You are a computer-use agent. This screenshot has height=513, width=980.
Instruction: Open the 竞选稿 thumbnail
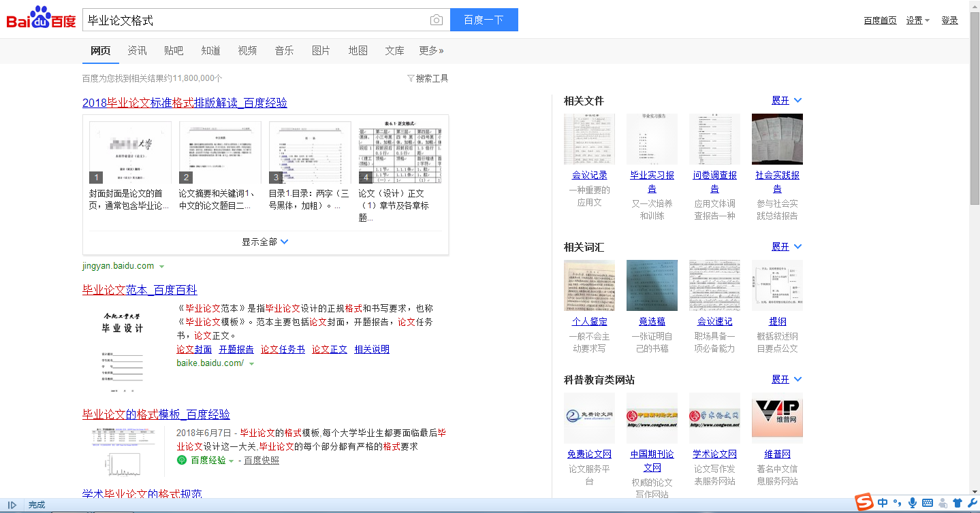(x=652, y=285)
